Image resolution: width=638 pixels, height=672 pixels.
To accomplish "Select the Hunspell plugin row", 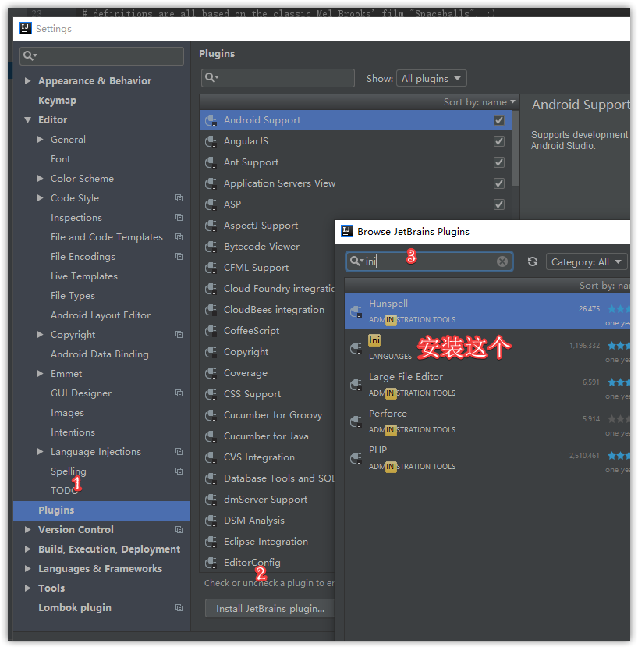I will tap(487, 311).
